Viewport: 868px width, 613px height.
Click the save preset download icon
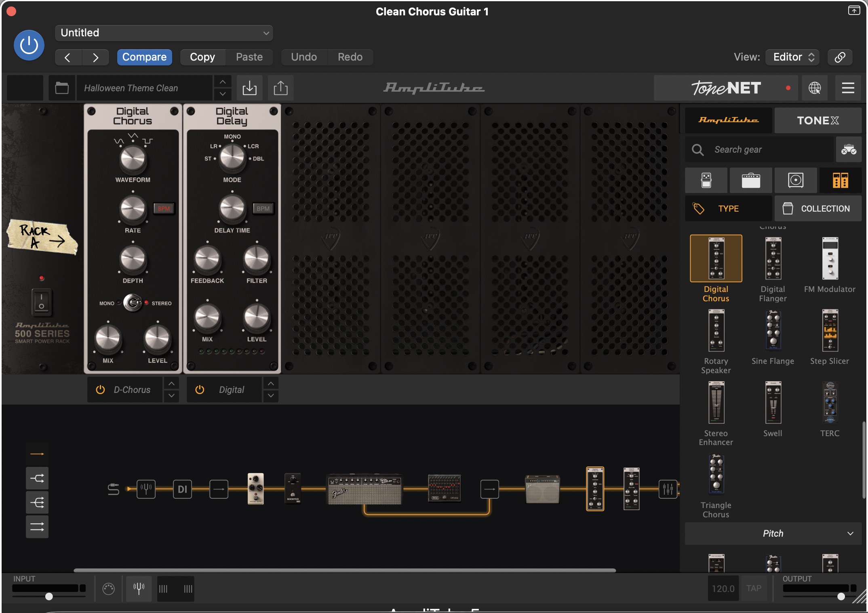pyautogui.click(x=249, y=88)
